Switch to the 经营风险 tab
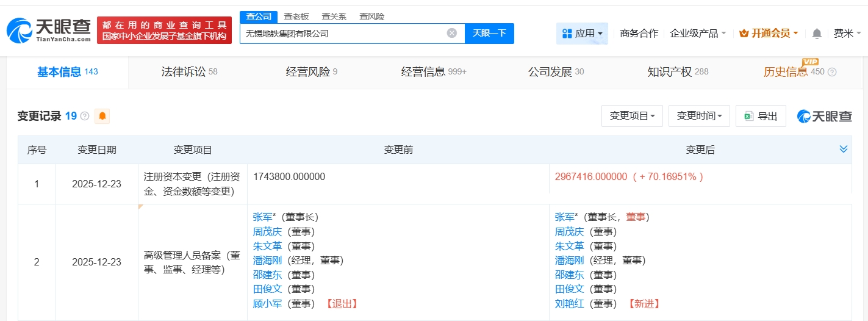Image resolution: width=868 pixels, height=321 pixels. pyautogui.click(x=311, y=72)
